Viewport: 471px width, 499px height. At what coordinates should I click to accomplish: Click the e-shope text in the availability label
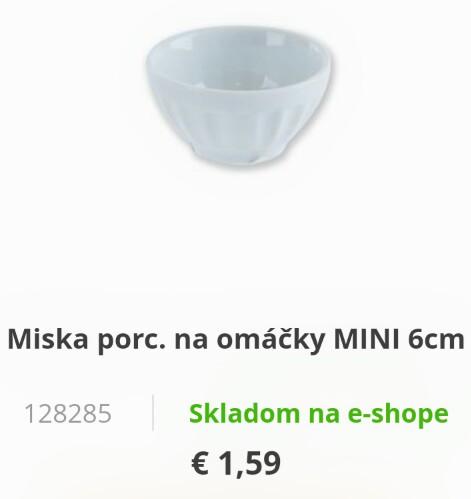398,414
